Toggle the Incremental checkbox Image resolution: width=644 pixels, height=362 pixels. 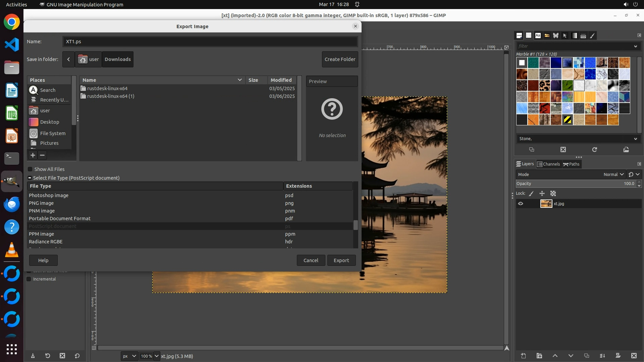[29, 279]
